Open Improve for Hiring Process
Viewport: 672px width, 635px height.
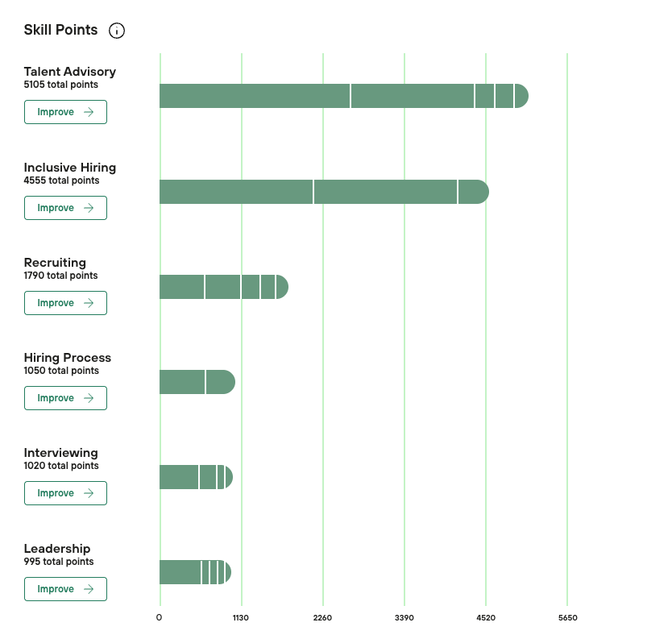(x=65, y=398)
